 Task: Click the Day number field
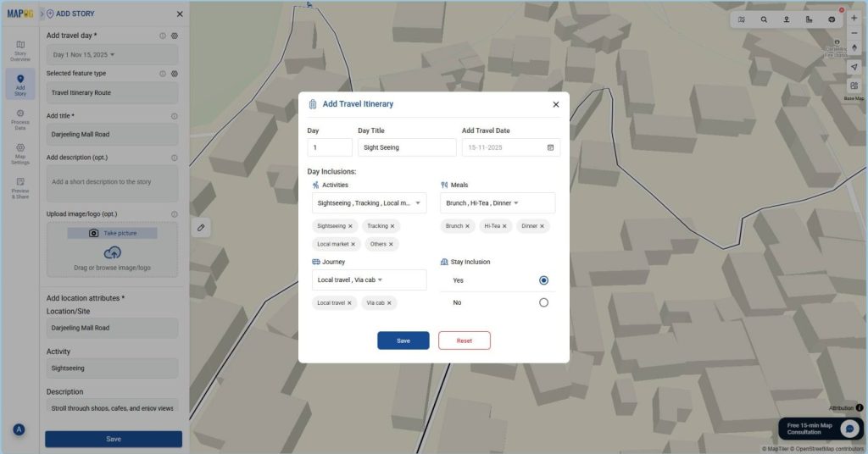pyautogui.click(x=330, y=147)
